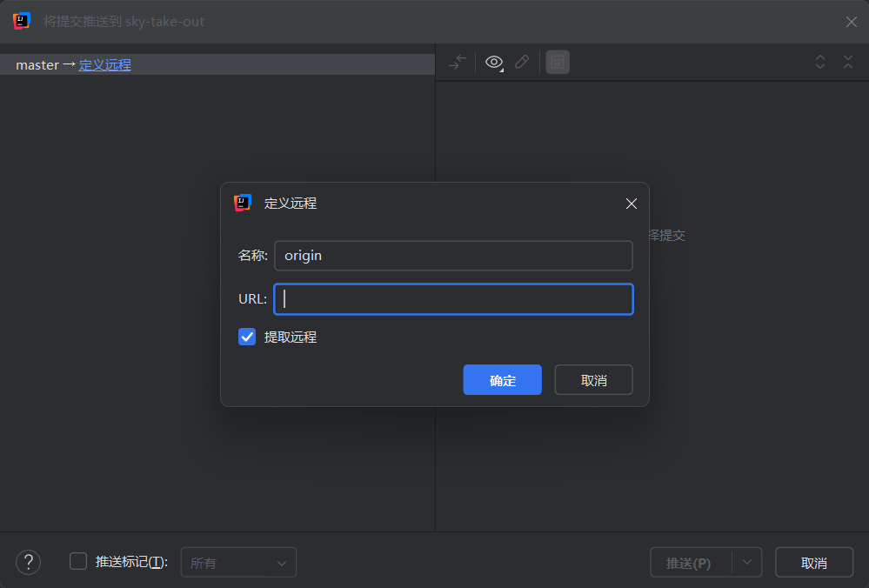Close the 定义远程 dialog with X
This screenshot has width=869, height=588.
click(x=632, y=204)
